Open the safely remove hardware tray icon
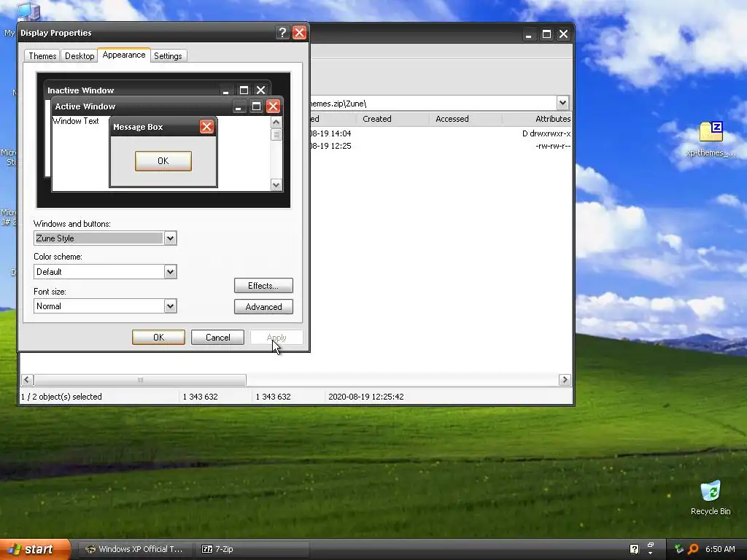The image size is (747, 560). (x=679, y=549)
